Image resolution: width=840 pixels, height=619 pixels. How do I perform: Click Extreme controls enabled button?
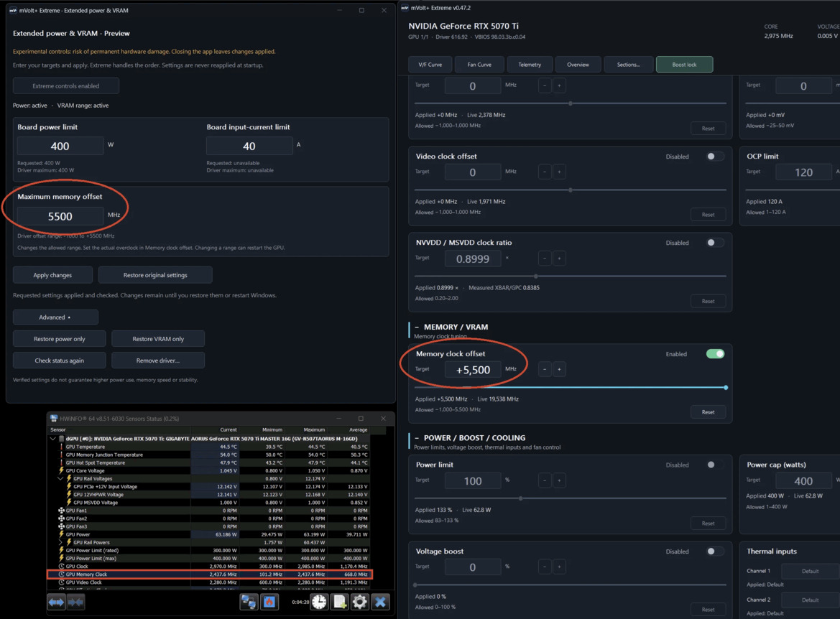click(66, 85)
